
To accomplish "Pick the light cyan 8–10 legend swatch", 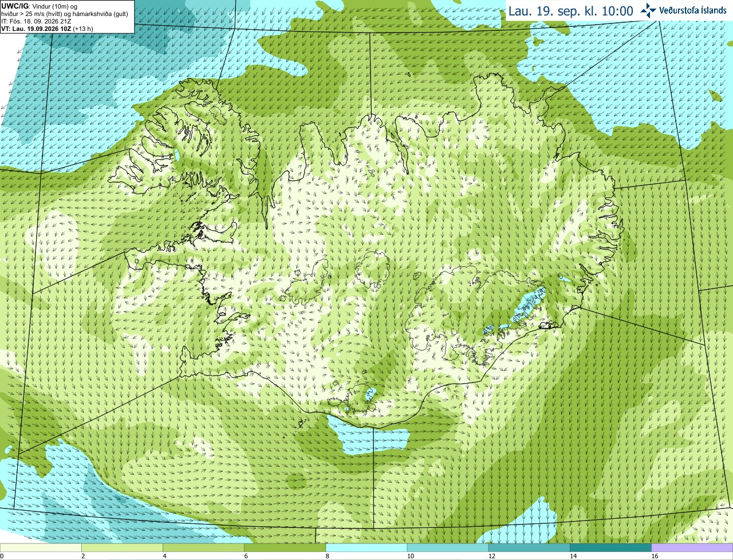I will point(368,548).
